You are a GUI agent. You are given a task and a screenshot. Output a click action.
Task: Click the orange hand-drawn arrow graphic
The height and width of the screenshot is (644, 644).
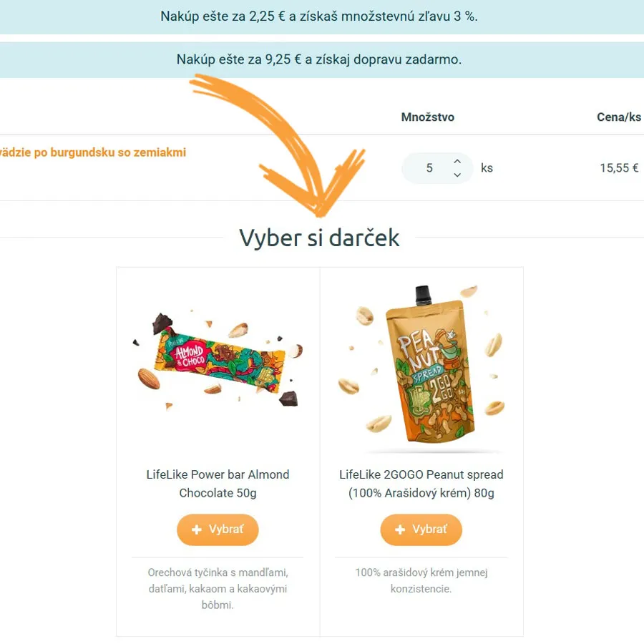278,145
